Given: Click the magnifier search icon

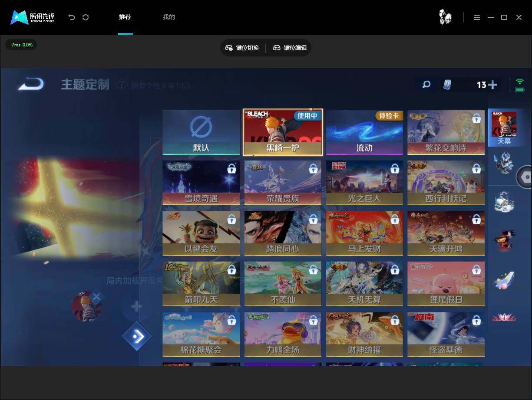Looking at the screenshot, I should [426, 85].
